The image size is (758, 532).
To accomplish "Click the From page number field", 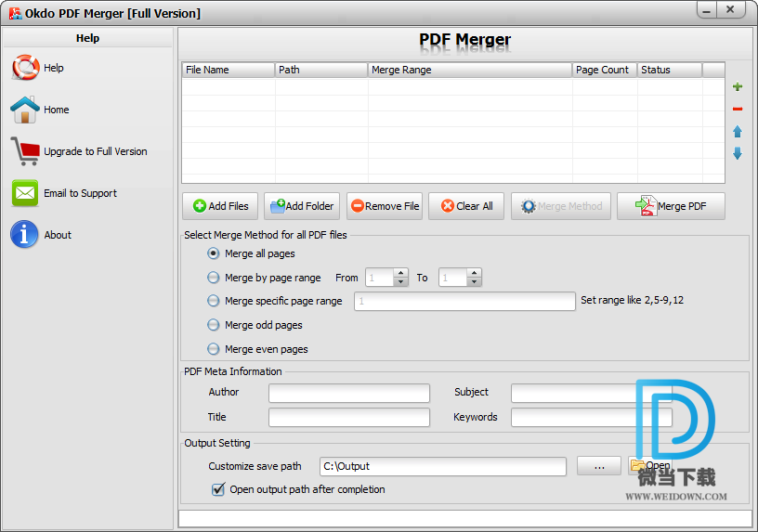I will point(380,278).
